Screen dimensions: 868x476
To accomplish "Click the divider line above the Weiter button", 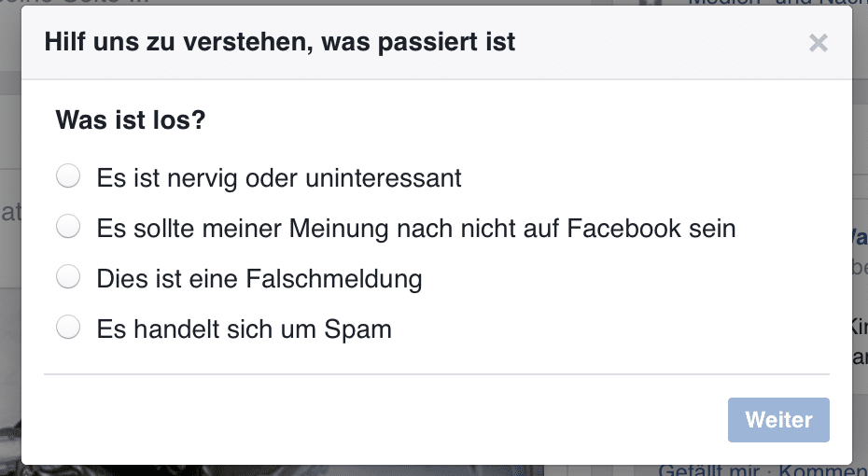I will click(436, 374).
